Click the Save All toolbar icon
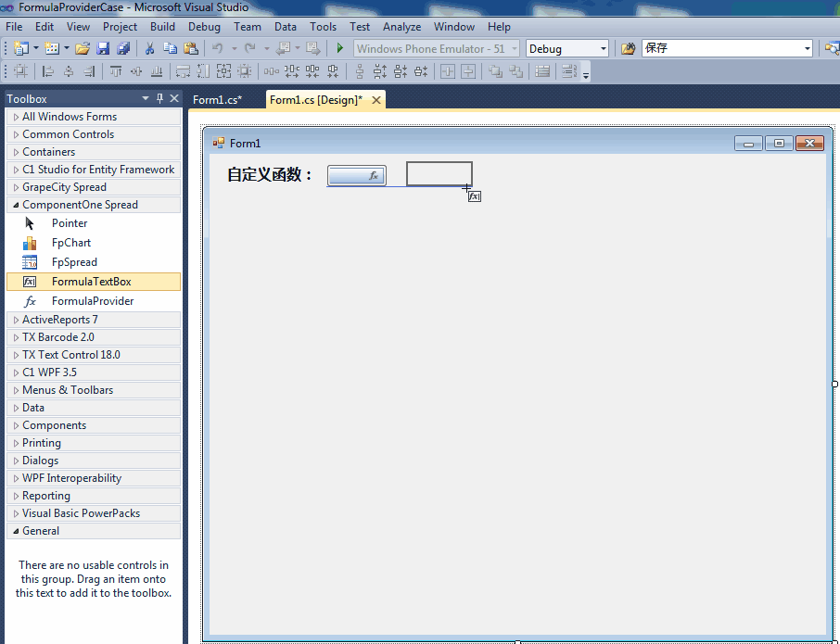Screen dimensions: 840x644 pyautogui.click(x=123, y=49)
